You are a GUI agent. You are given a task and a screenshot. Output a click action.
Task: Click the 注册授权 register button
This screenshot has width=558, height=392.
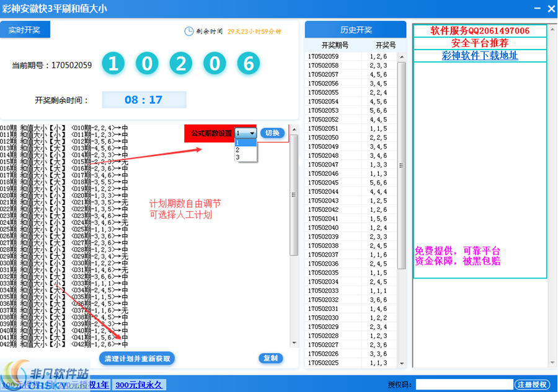[x=532, y=385]
